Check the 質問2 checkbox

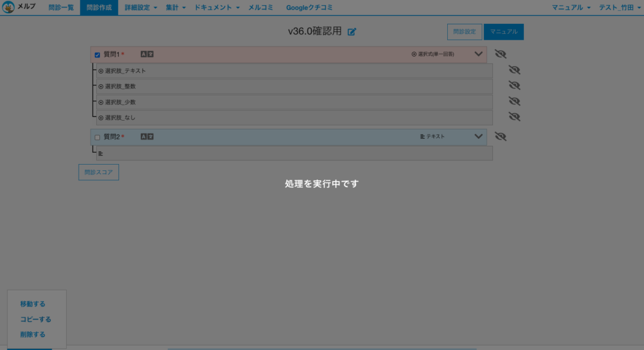click(x=97, y=137)
